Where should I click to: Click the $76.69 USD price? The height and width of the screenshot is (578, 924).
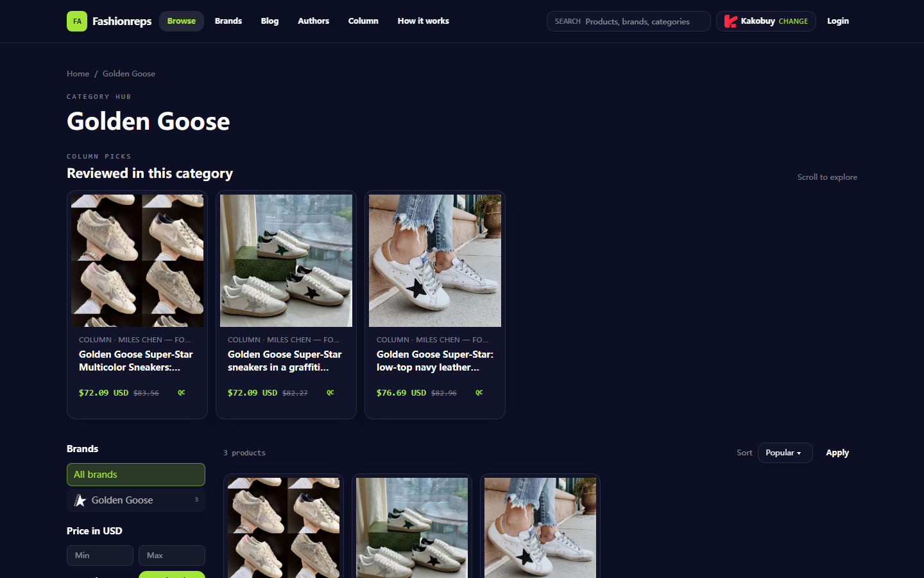[x=402, y=392]
